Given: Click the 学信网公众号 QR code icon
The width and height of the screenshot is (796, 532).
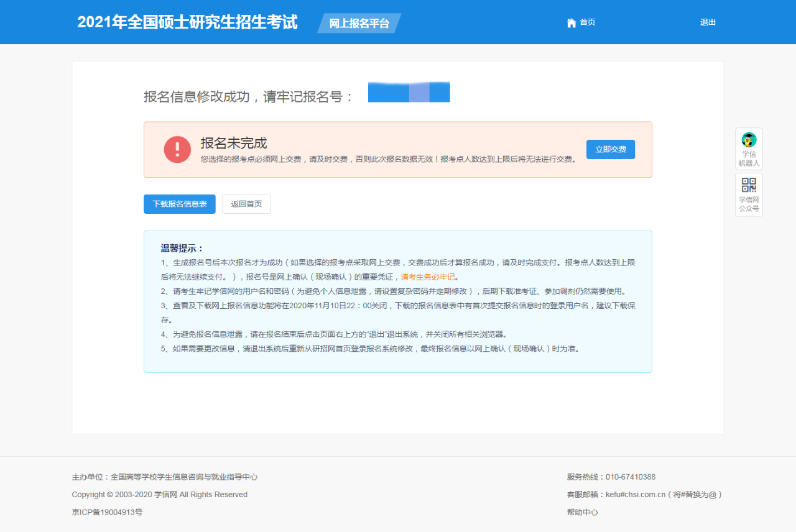Looking at the screenshot, I should click(749, 185).
